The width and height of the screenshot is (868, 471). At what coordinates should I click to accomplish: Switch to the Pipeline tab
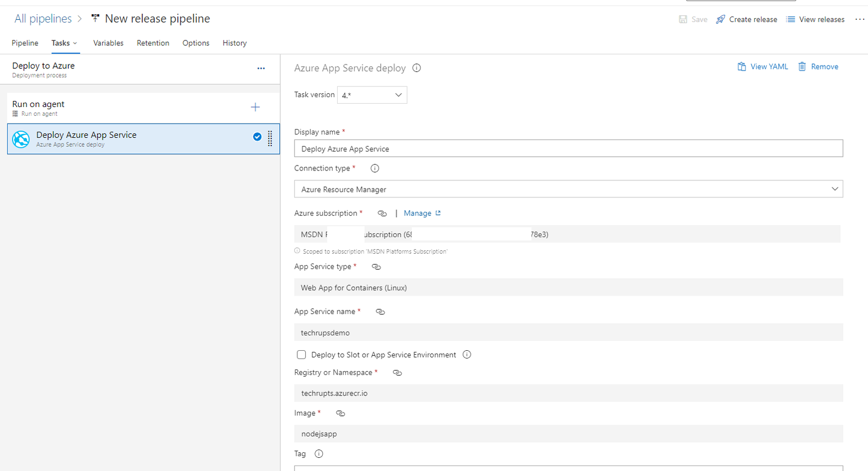25,43
